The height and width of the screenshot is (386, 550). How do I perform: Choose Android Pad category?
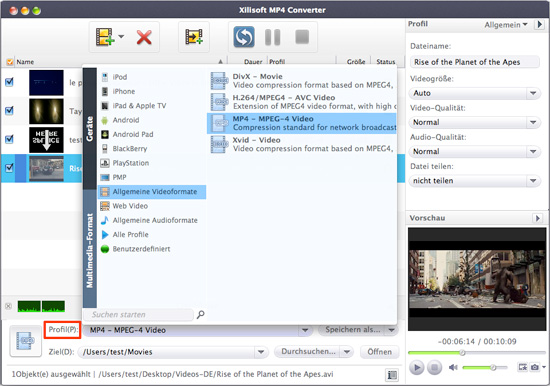click(152, 134)
